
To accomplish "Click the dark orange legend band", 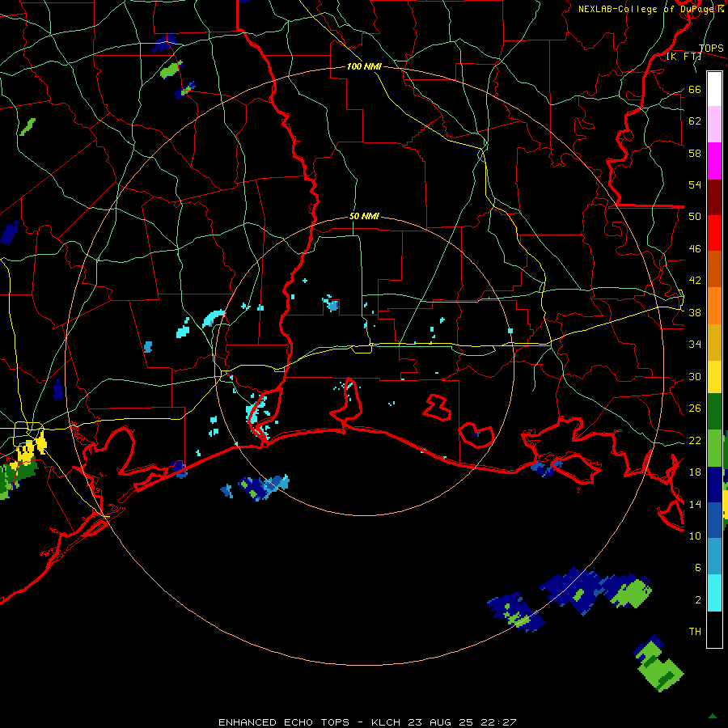I will 714,269.
